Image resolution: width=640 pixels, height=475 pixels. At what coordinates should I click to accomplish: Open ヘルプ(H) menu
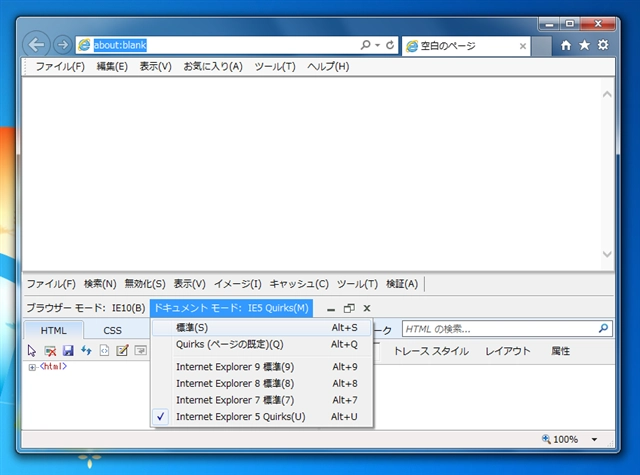(x=328, y=67)
